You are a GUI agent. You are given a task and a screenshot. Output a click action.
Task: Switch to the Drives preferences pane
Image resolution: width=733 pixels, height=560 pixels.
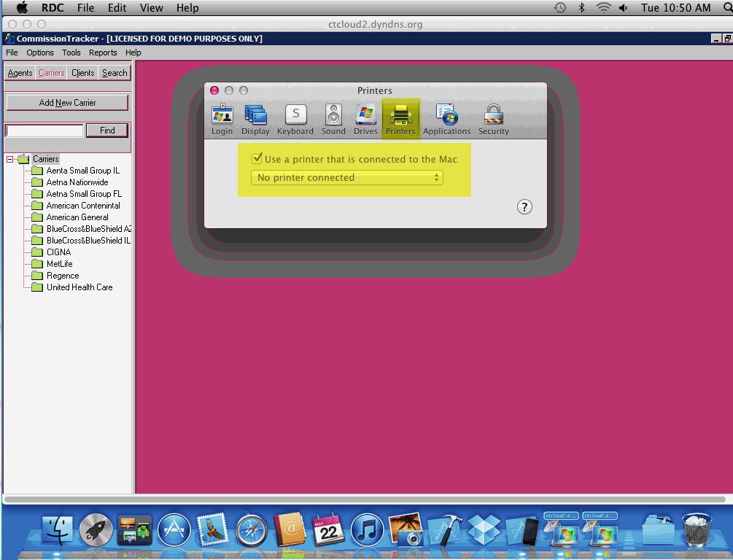(365, 120)
